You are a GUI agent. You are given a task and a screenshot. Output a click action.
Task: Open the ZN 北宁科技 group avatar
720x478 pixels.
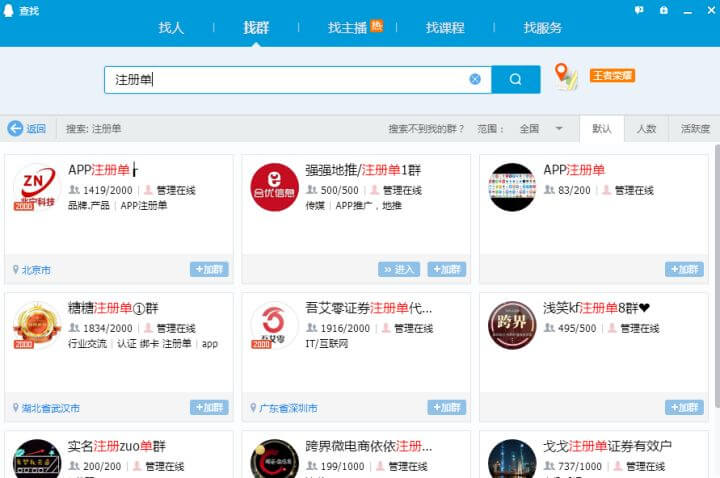(37, 187)
